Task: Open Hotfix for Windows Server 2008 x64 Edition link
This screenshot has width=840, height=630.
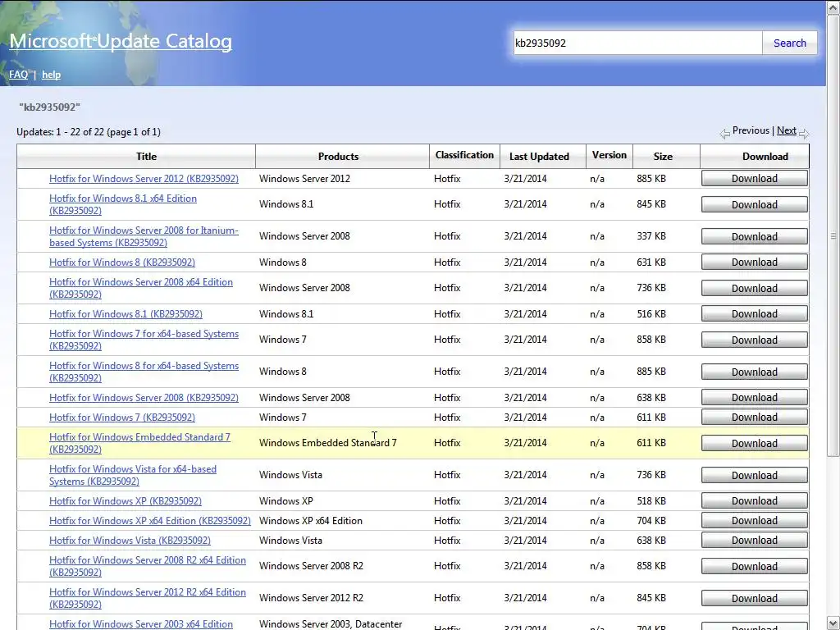Action: coord(141,288)
